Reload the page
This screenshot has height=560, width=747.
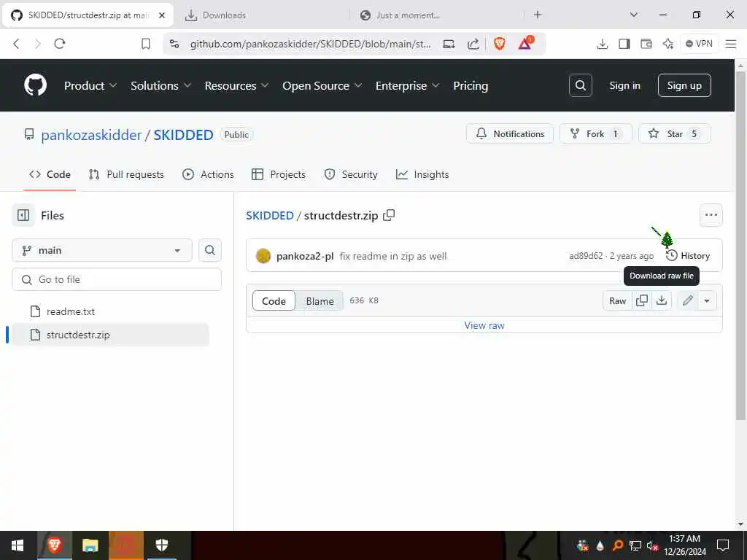[60, 44]
